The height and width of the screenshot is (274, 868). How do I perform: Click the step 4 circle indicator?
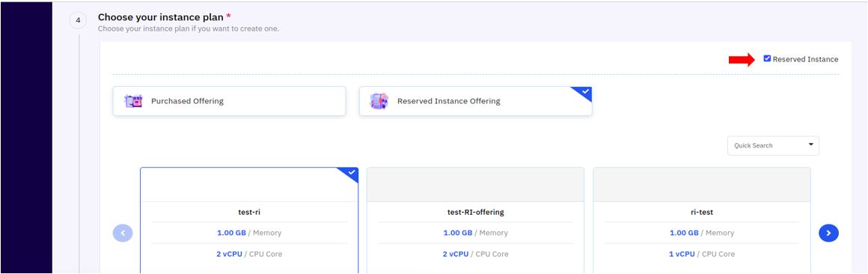[x=78, y=20]
